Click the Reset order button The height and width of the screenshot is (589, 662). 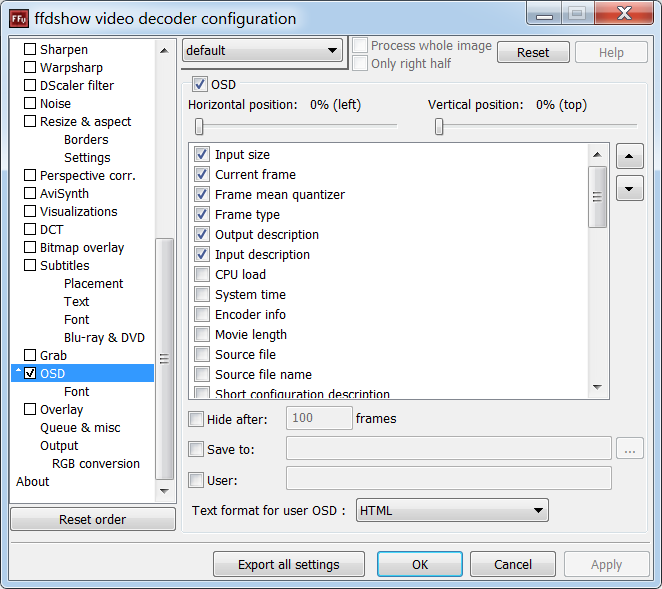(x=92, y=519)
